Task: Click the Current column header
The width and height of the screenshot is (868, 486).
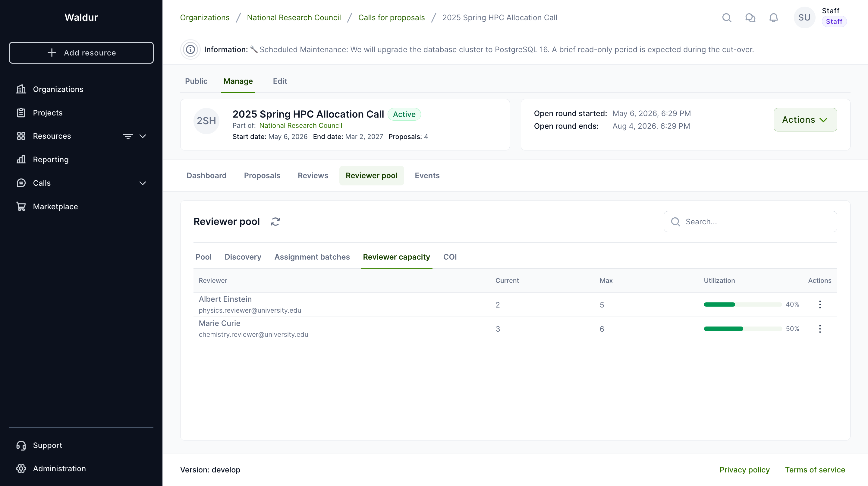Action: click(x=507, y=280)
